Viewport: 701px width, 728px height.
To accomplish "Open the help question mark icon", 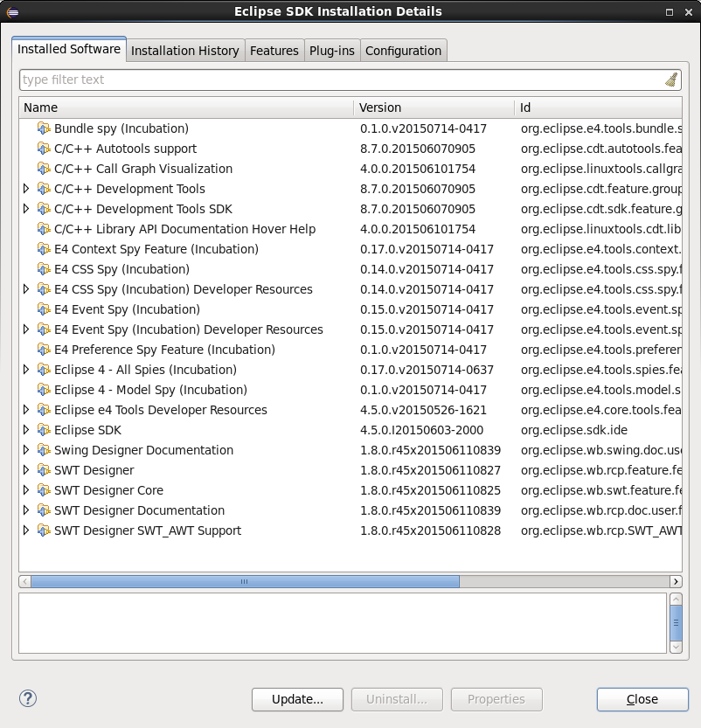I will point(28,698).
